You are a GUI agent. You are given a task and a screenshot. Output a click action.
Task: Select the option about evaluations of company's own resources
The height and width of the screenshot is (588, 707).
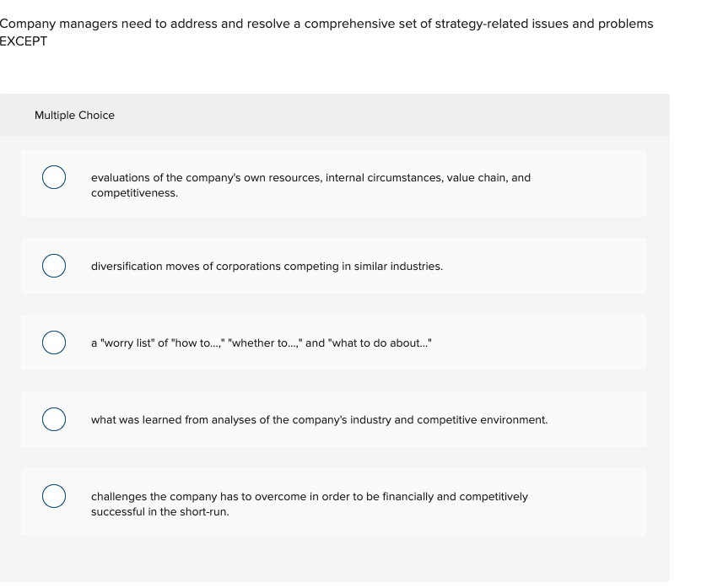(310, 185)
